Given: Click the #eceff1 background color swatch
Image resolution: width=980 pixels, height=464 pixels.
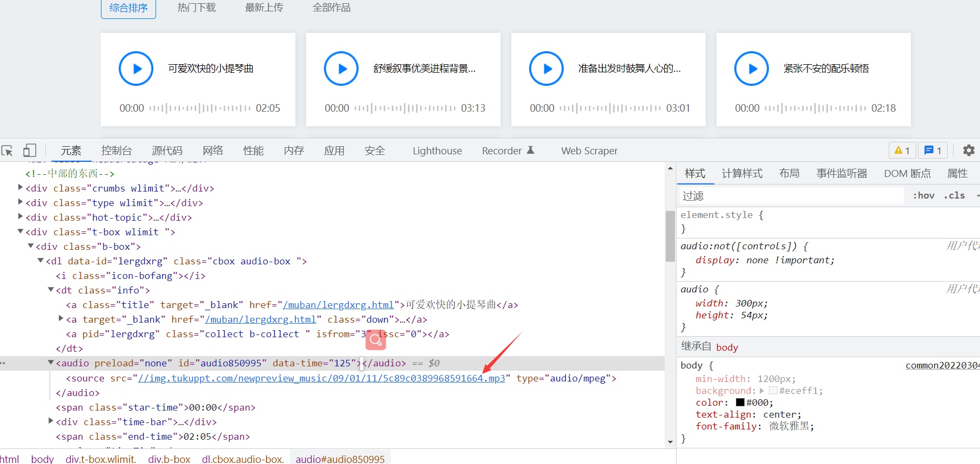Looking at the screenshot, I should [773, 391].
